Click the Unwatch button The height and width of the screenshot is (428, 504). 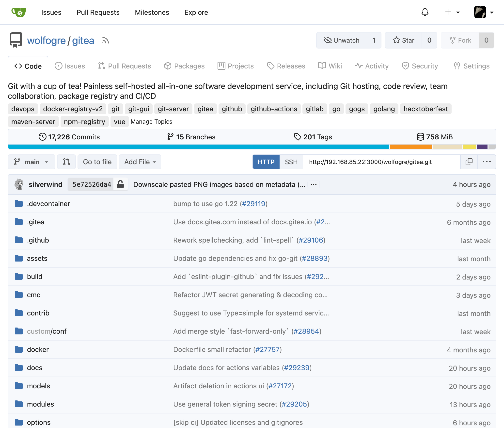(342, 40)
